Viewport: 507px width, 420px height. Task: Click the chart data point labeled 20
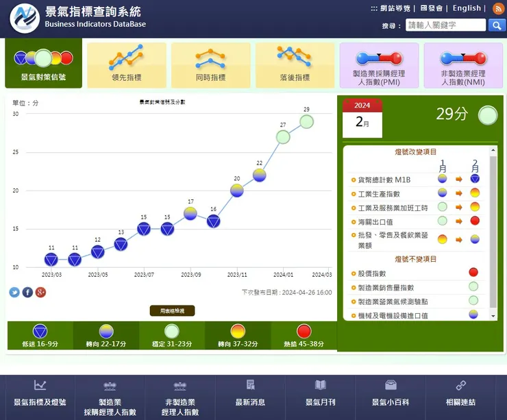236,190
